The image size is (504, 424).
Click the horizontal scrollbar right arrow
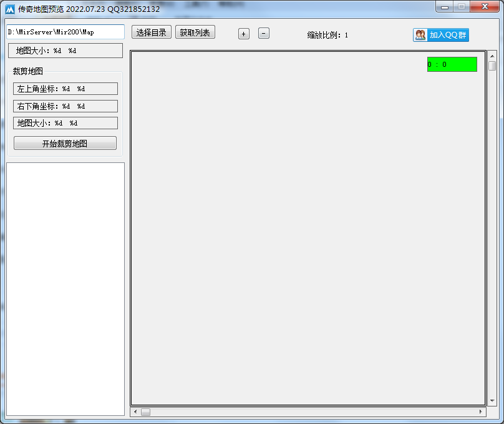click(x=481, y=412)
